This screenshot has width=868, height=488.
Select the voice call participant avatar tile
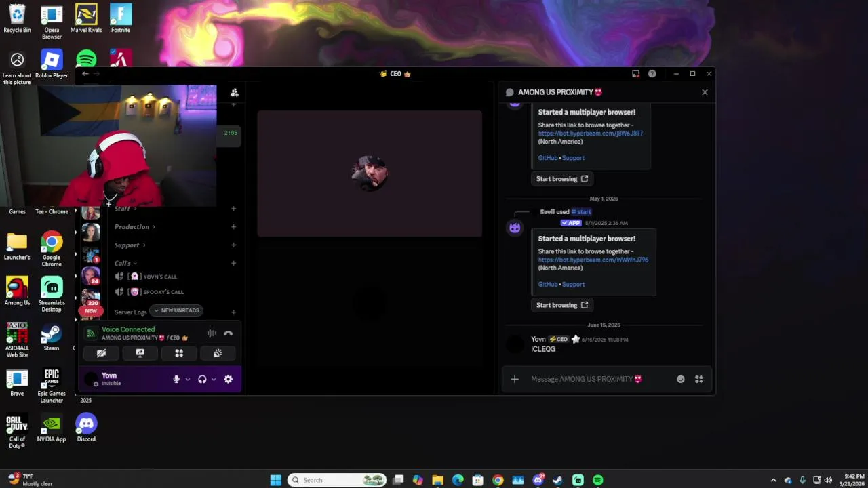(370, 174)
